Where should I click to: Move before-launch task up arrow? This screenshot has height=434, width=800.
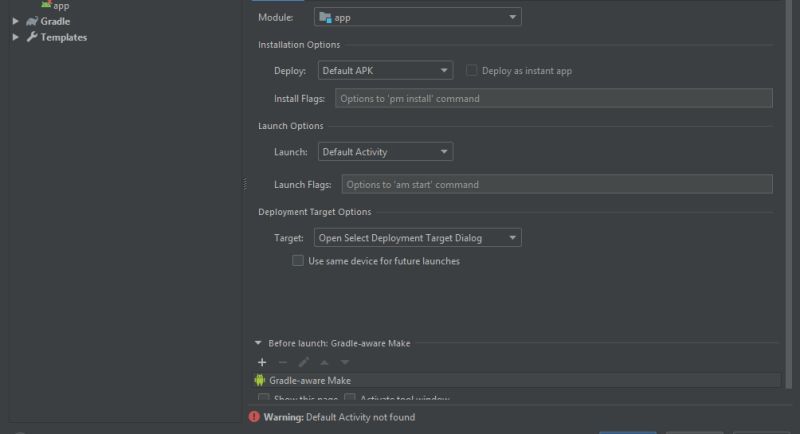[x=324, y=362]
